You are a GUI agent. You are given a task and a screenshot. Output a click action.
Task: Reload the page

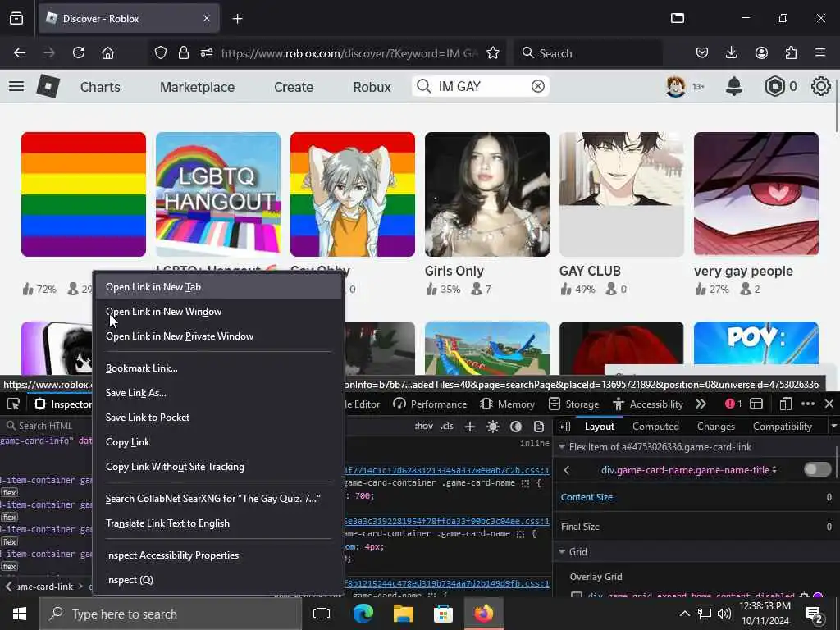(79, 53)
